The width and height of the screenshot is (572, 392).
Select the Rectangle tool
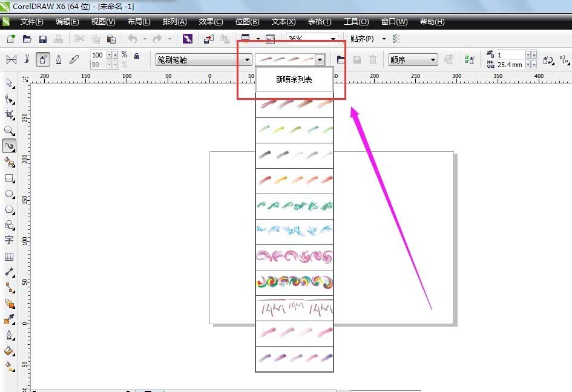[x=9, y=178]
